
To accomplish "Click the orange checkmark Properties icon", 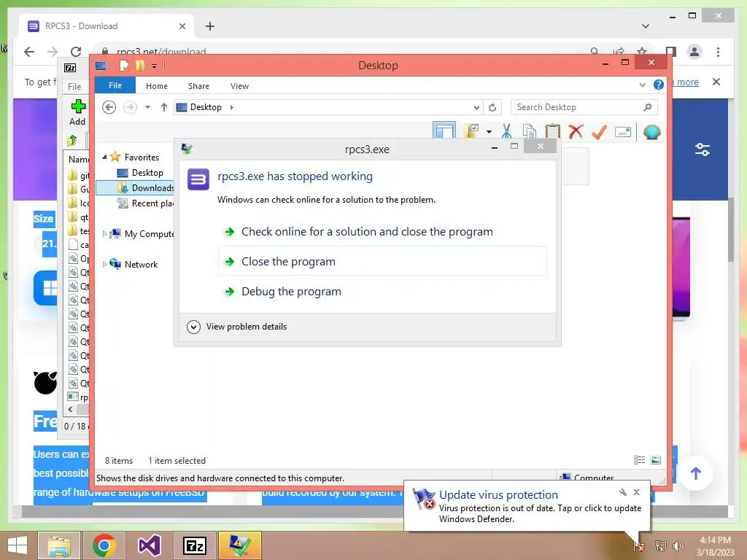I will pos(599,131).
